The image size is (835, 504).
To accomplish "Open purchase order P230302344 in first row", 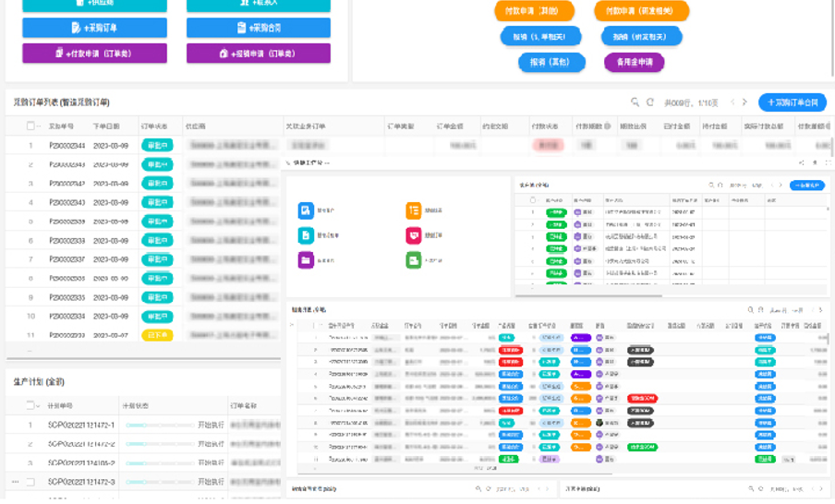I will coord(67,145).
